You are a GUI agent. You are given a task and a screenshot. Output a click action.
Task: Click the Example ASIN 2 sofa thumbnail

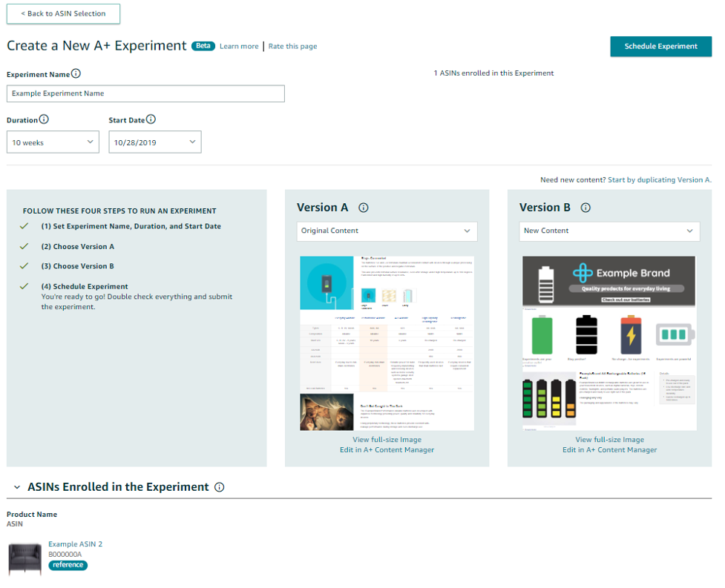[25, 559]
